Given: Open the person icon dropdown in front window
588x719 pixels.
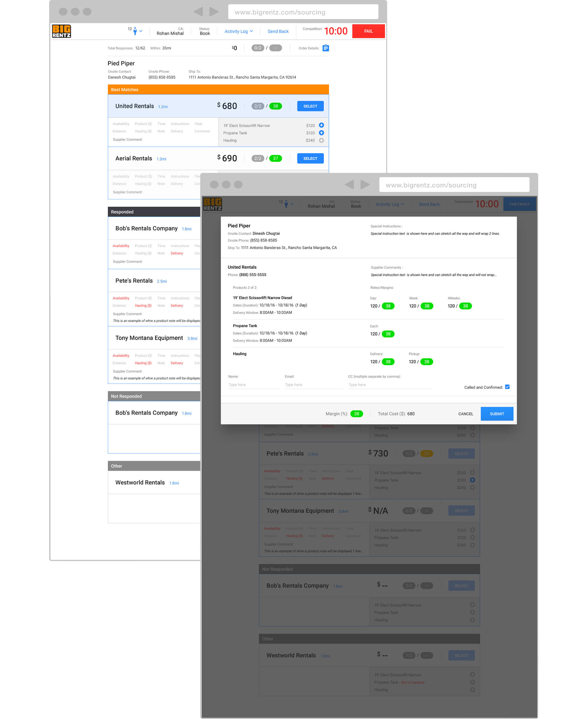Looking at the screenshot, I should point(286,204).
